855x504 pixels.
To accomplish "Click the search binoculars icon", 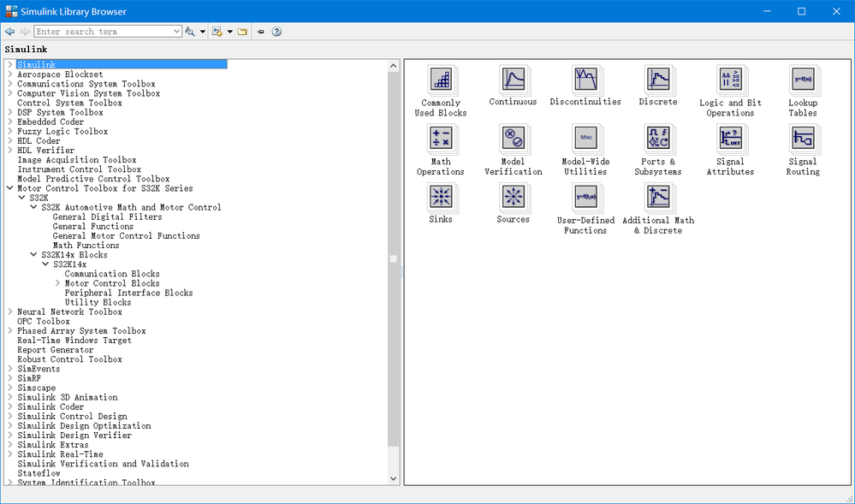I will (190, 32).
